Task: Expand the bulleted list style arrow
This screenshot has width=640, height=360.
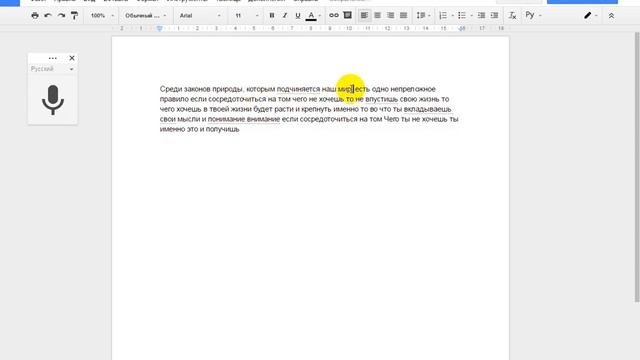Action: tap(471, 16)
